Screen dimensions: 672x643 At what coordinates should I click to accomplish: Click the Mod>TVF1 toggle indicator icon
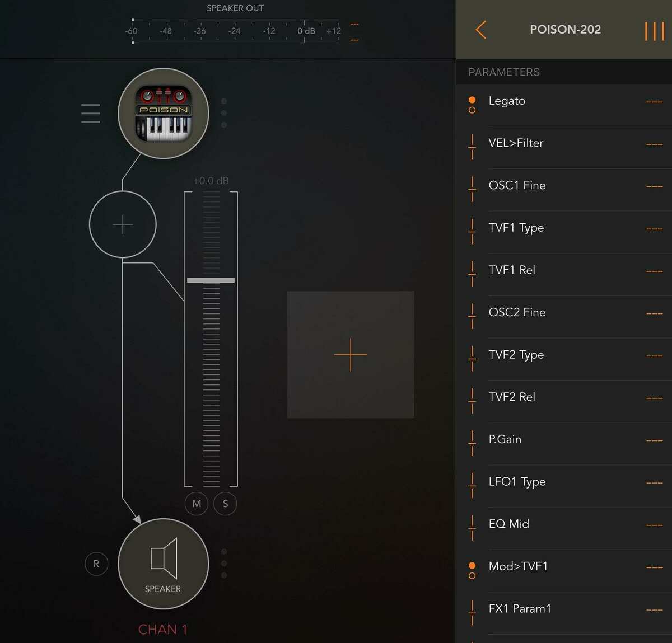pyautogui.click(x=472, y=570)
